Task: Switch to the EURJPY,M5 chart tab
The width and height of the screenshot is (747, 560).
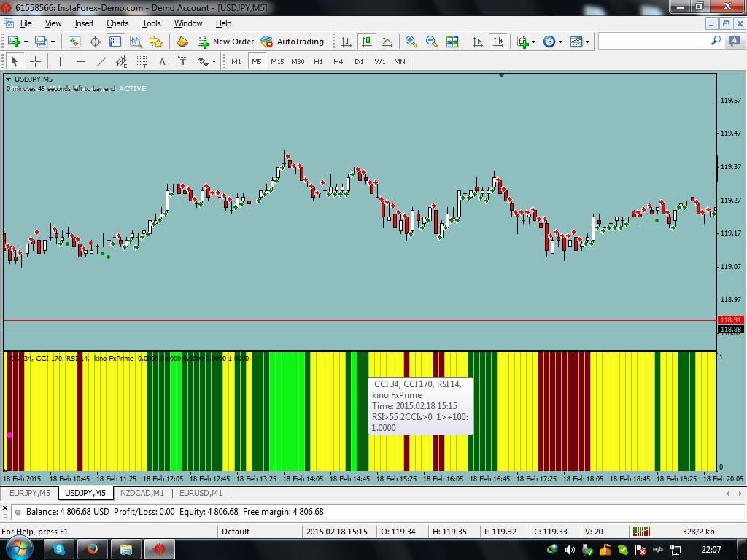Action: (x=30, y=494)
